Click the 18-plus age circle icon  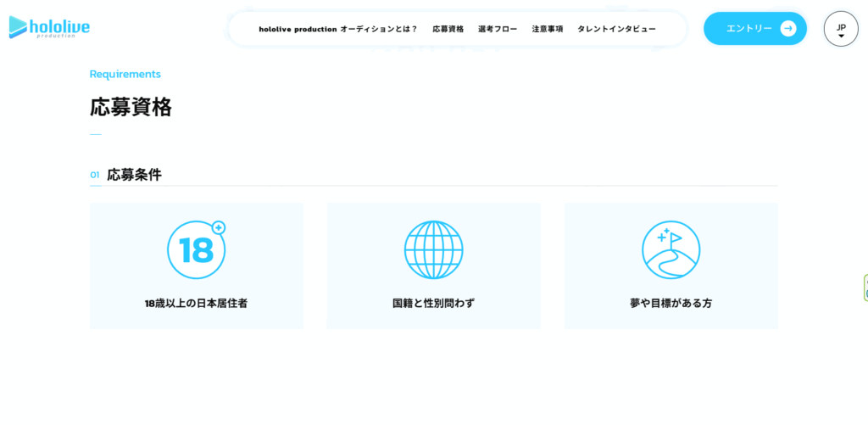[197, 249]
